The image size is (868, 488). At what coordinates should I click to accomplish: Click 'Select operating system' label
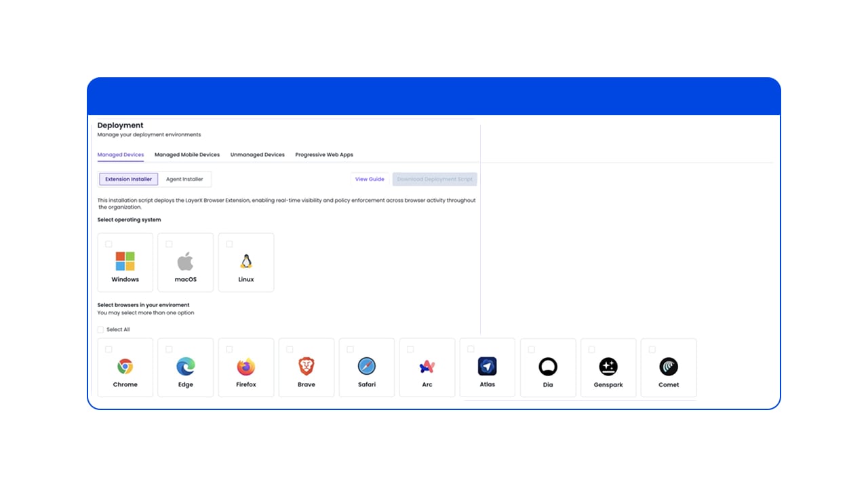(129, 220)
